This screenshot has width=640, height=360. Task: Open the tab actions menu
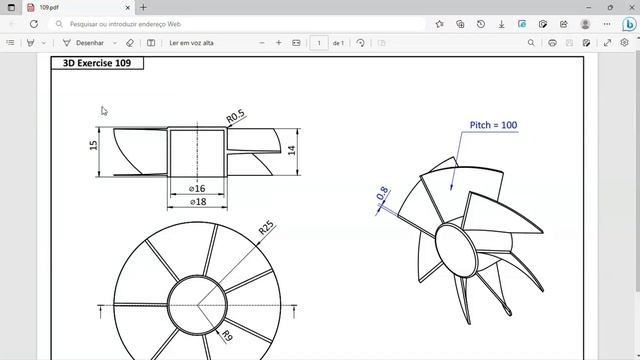coord(11,7)
